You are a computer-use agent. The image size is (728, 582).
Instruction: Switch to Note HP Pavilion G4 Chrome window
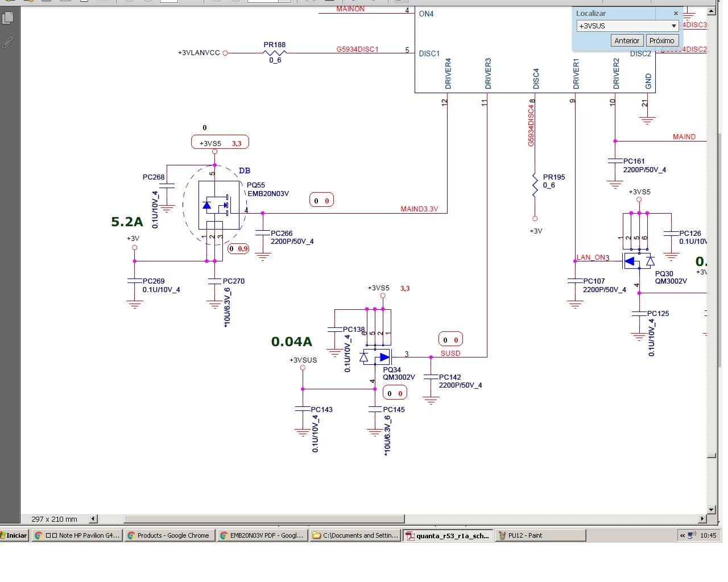tap(77, 535)
